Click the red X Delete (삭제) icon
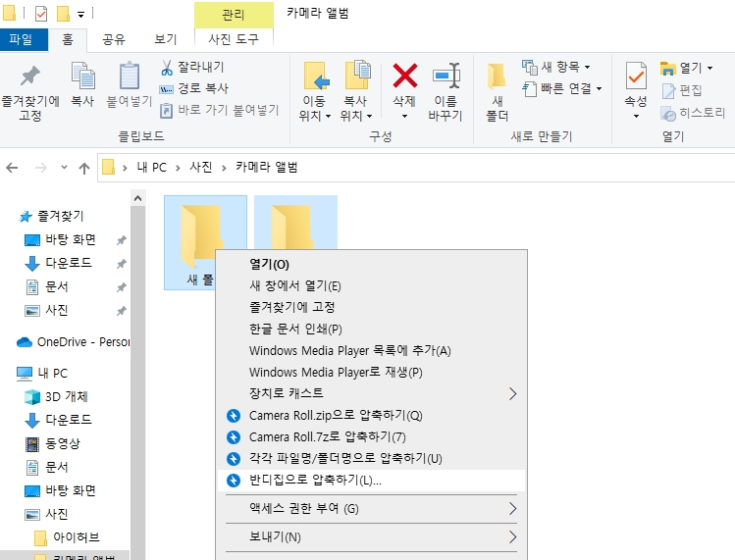Screen dimensions: 735x560 404,76
